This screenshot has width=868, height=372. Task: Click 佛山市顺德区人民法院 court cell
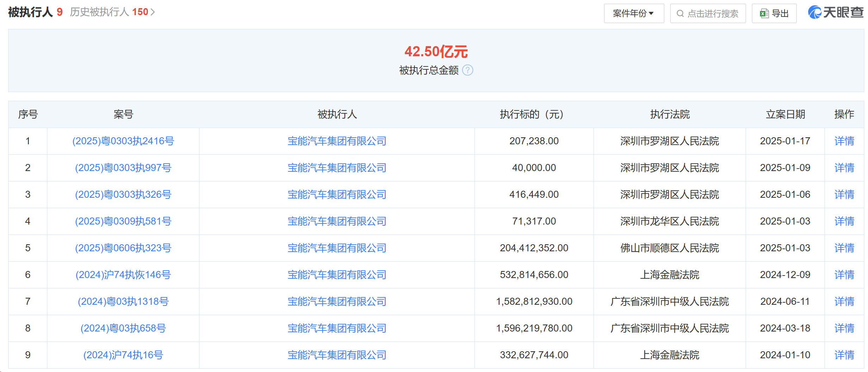coord(670,248)
